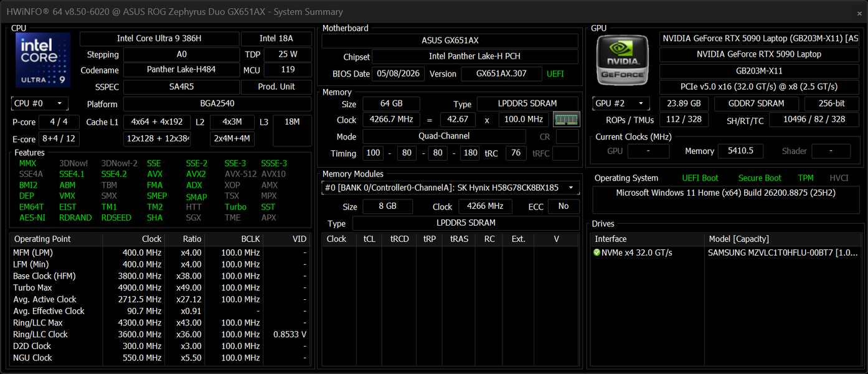The image size is (868, 374).
Task: Click the green UEFI label by BIOS version
Action: point(555,74)
